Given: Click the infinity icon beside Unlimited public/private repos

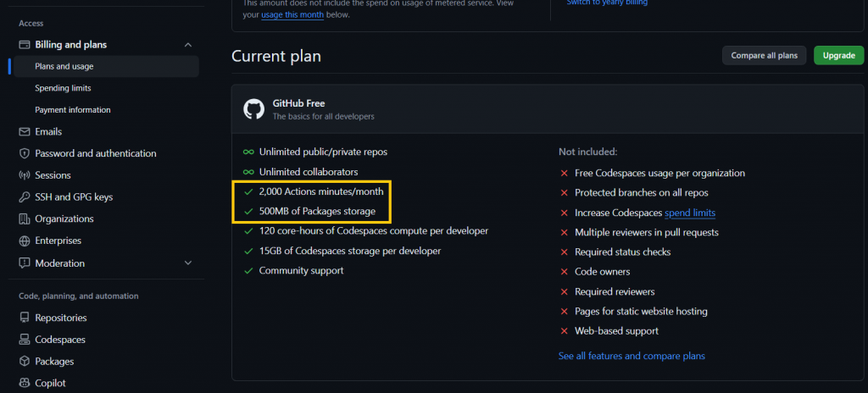Looking at the screenshot, I should (248, 152).
